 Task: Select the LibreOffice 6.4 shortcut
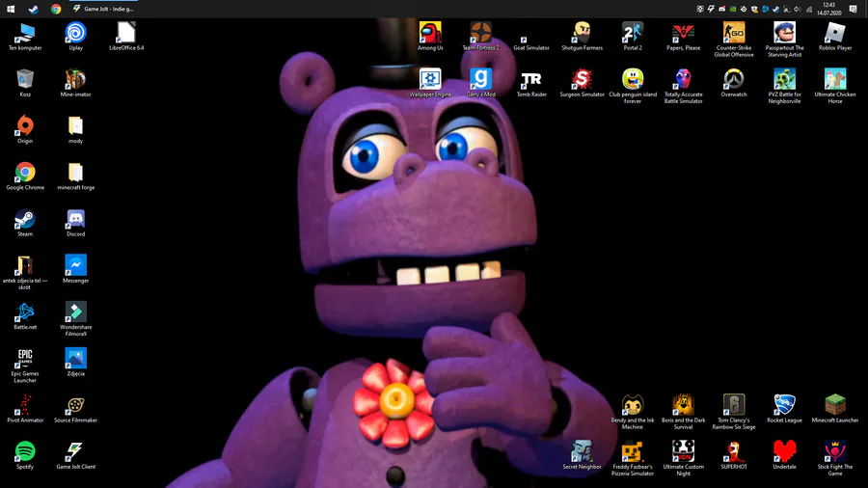(x=126, y=37)
